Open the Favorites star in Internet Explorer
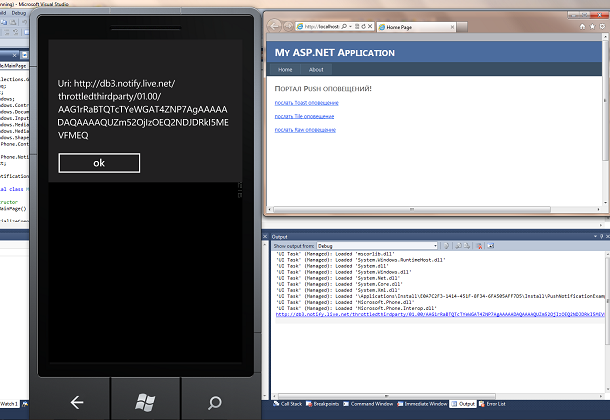Screen dimensions: 610x420 pos(592,26)
